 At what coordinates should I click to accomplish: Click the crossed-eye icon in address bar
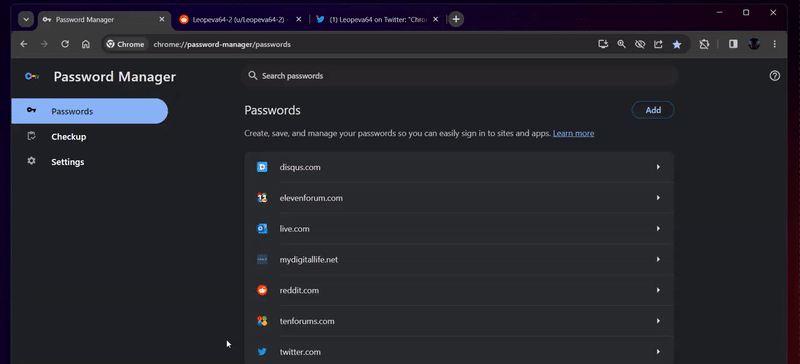640,44
